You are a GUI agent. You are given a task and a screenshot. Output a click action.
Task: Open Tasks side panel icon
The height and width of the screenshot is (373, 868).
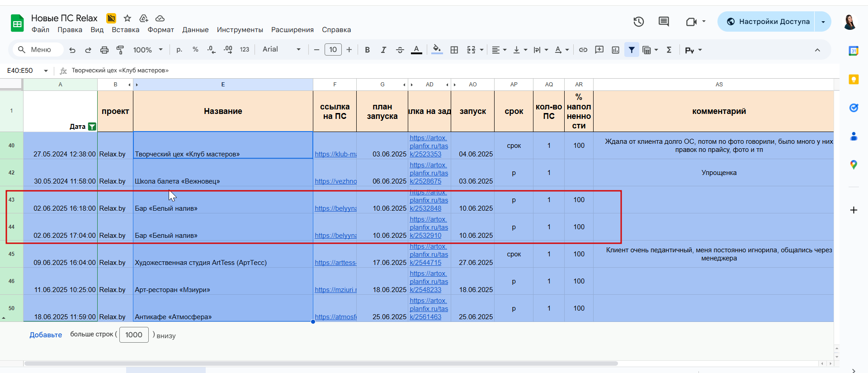coord(854,108)
